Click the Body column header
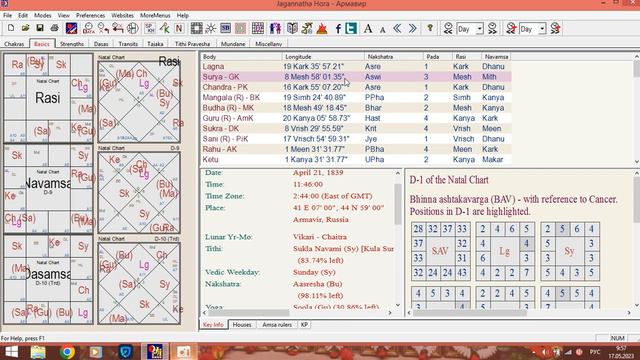 [x=241, y=57]
